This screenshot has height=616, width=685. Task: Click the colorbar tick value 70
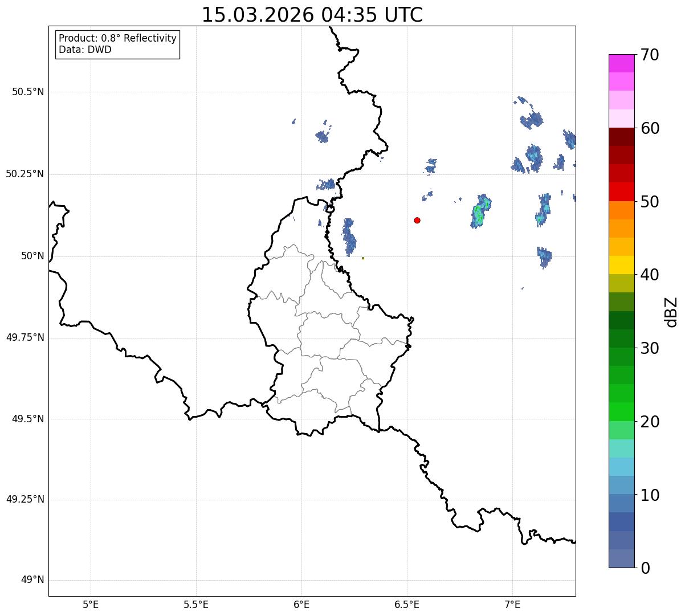pos(650,55)
